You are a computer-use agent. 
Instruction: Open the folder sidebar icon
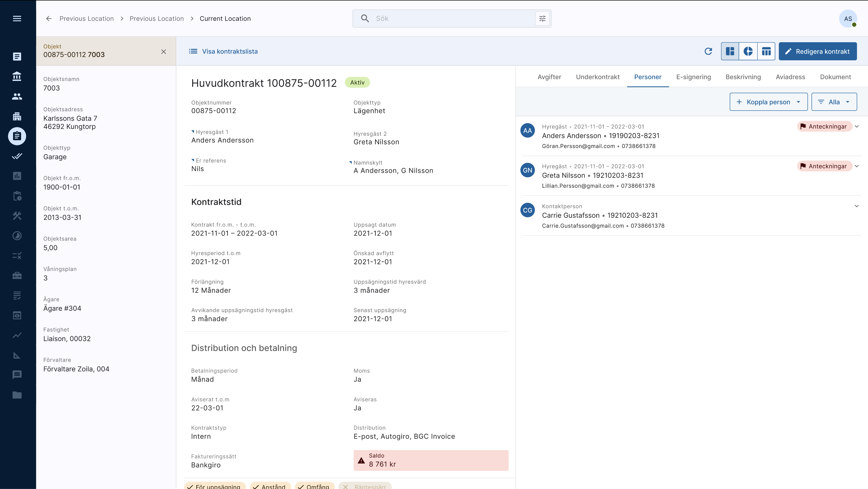pyautogui.click(x=17, y=395)
